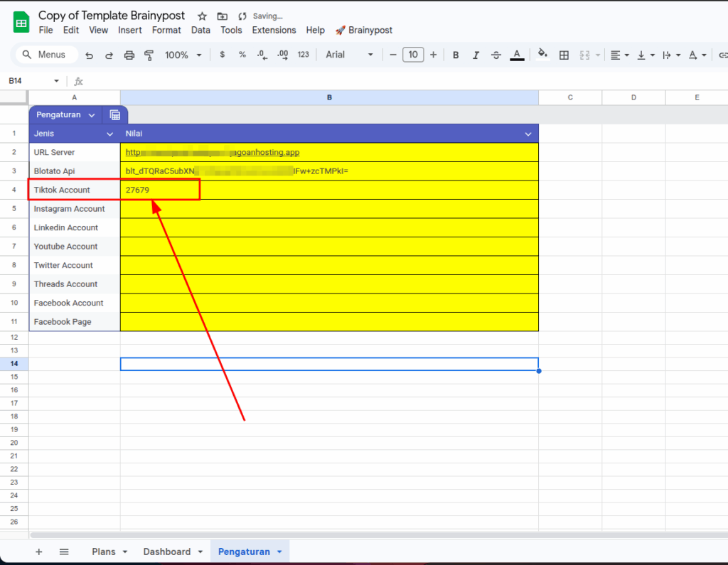This screenshot has height=565, width=728.
Task: Click the redo icon in toolbar
Action: tap(109, 55)
